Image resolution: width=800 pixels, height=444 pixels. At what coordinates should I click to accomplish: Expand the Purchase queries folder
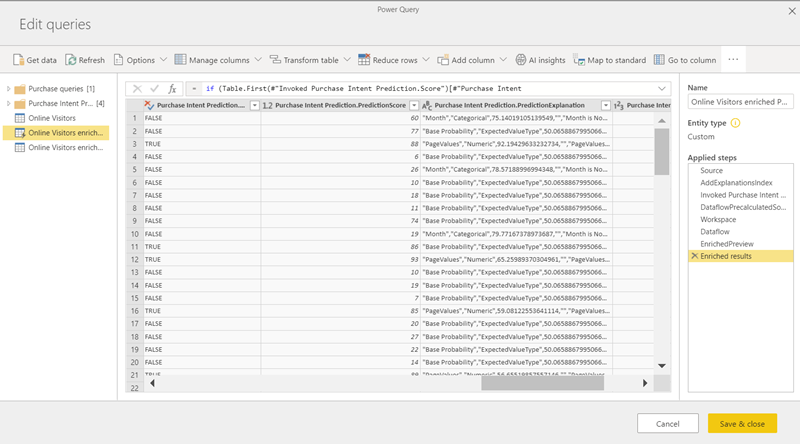9,89
